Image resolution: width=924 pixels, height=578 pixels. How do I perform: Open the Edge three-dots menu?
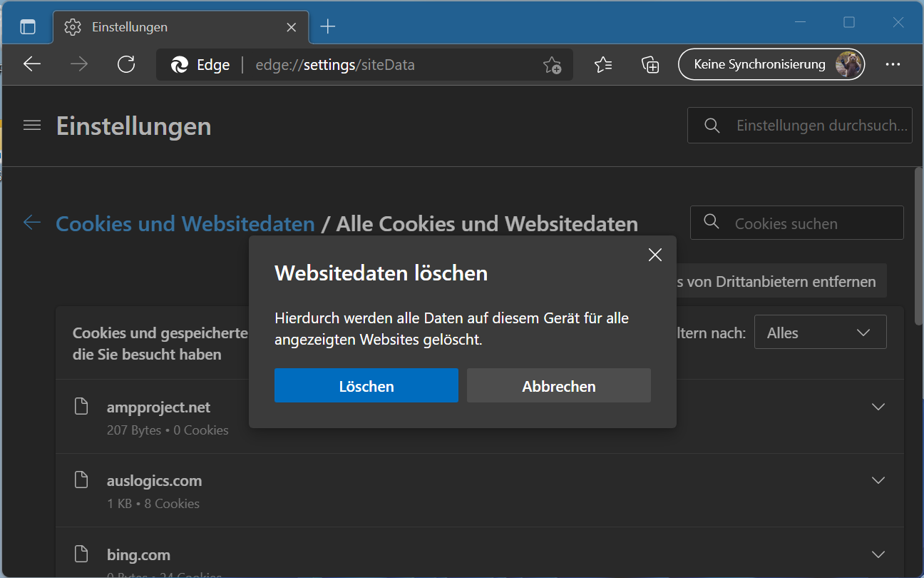pos(893,65)
